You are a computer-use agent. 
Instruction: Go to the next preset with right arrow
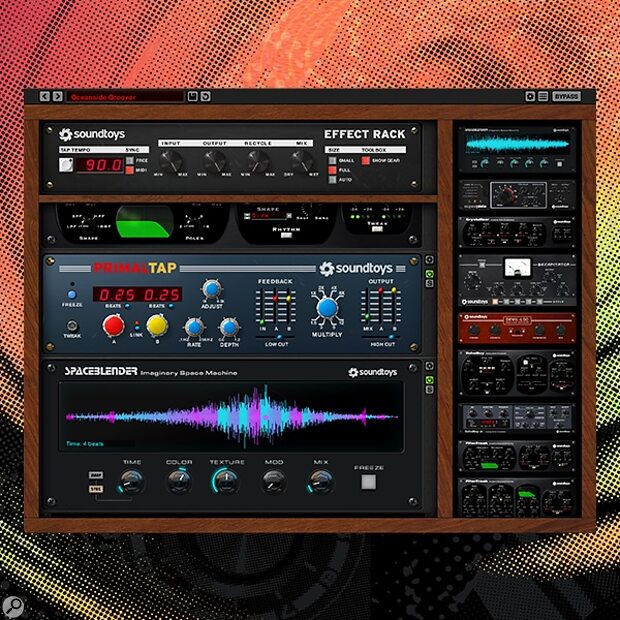point(58,96)
